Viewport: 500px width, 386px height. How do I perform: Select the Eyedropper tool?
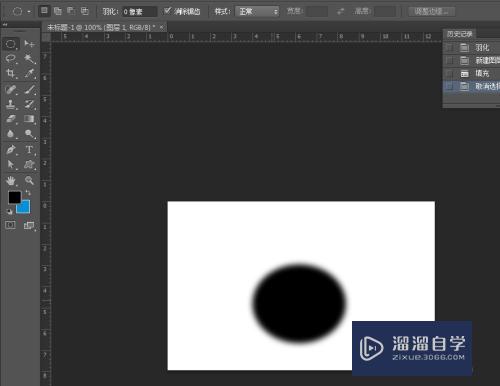pos(29,73)
